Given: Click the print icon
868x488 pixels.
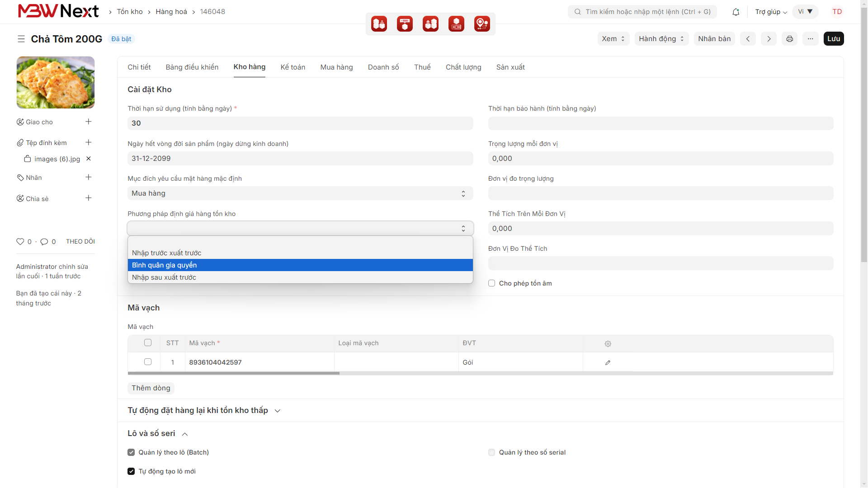Looking at the screenshot, I should (789, 39).
